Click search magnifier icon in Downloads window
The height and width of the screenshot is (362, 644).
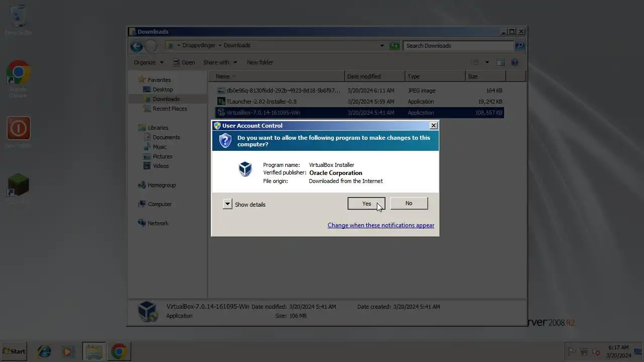coord(519,46)
